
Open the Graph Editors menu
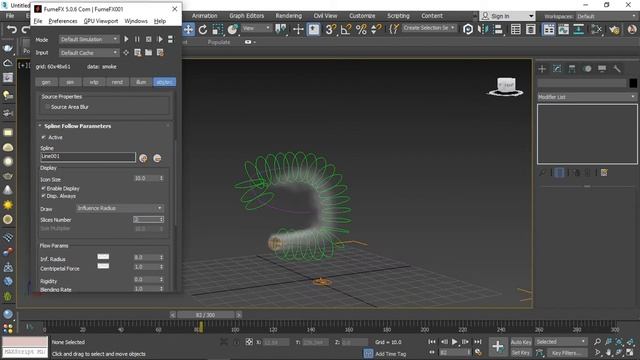[247, 16]
